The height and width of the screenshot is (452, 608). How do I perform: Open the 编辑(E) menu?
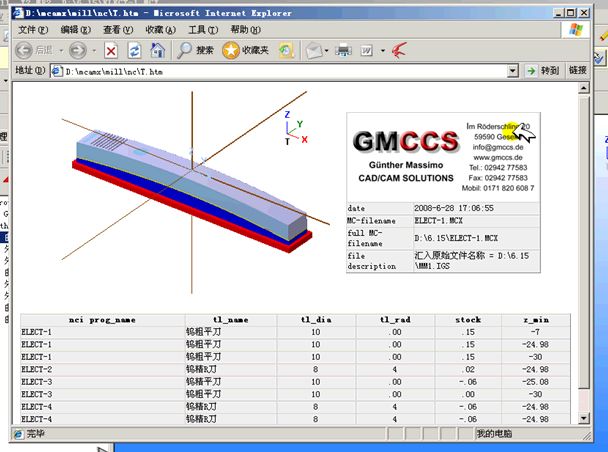(76, 29)
